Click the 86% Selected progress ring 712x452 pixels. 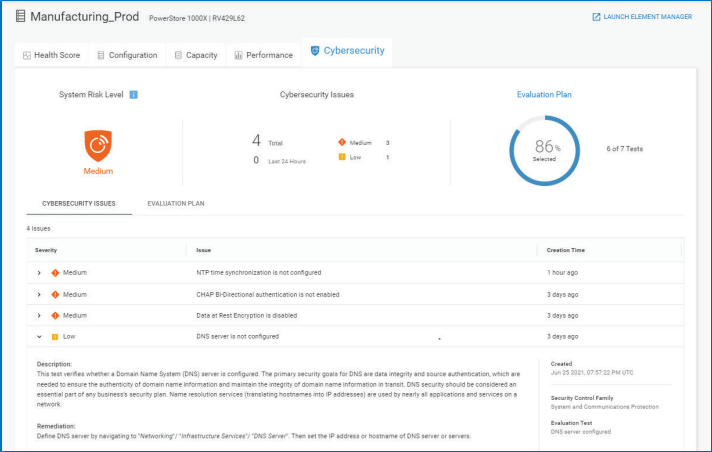[x=544, y=150]
